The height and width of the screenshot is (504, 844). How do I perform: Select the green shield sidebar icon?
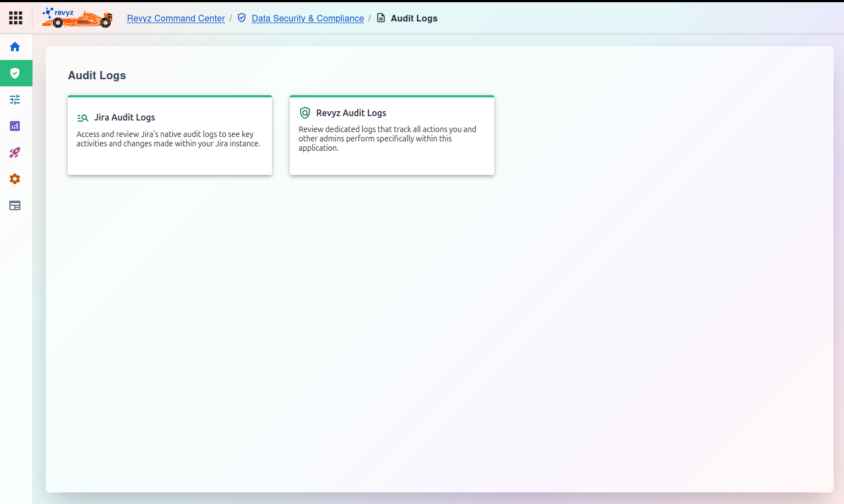15,73
